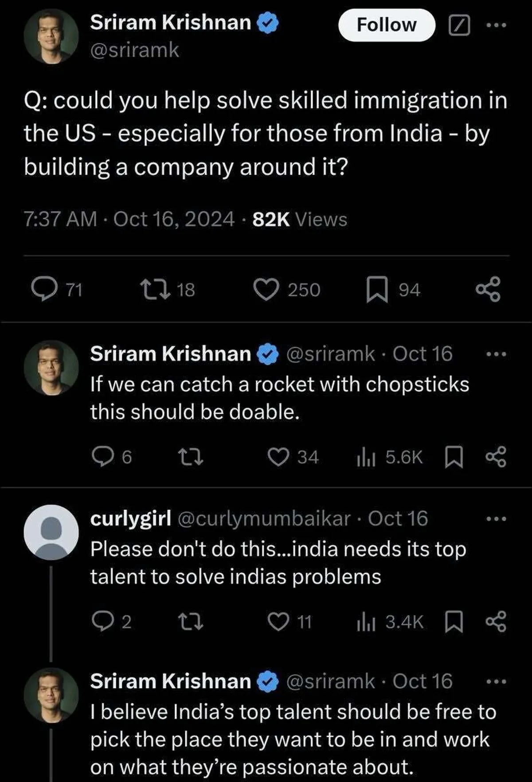Image resolution: width=532 pixels, height=782 pixels.
Task: Repost the chopsticks rocket reply
Action: [190, 457]
